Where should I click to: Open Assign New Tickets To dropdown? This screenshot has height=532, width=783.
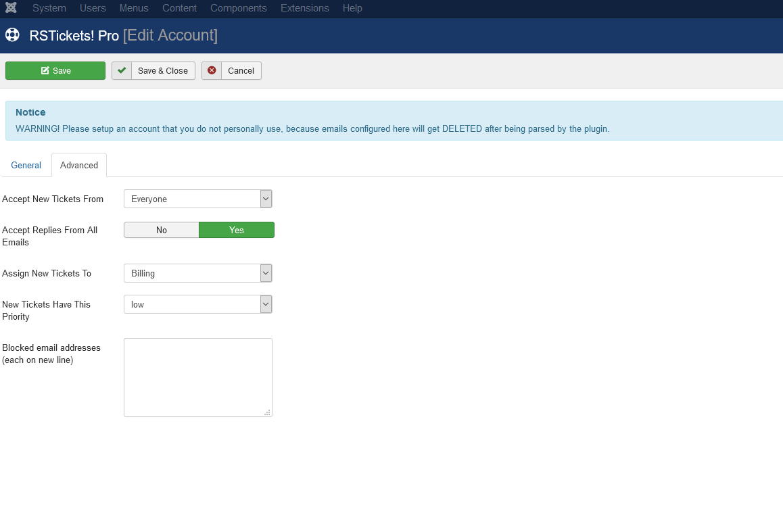tap(197, 273)
